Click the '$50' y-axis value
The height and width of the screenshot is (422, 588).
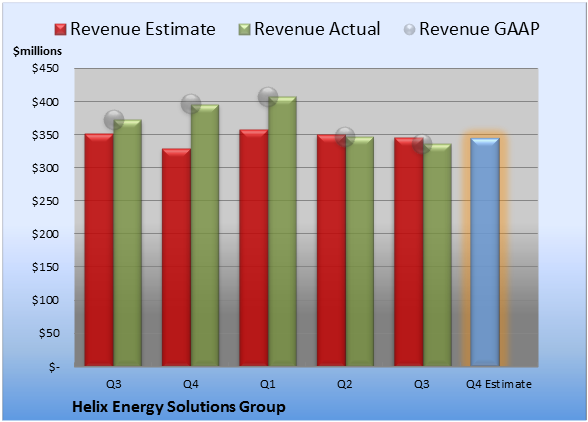(x=49, y=333)
